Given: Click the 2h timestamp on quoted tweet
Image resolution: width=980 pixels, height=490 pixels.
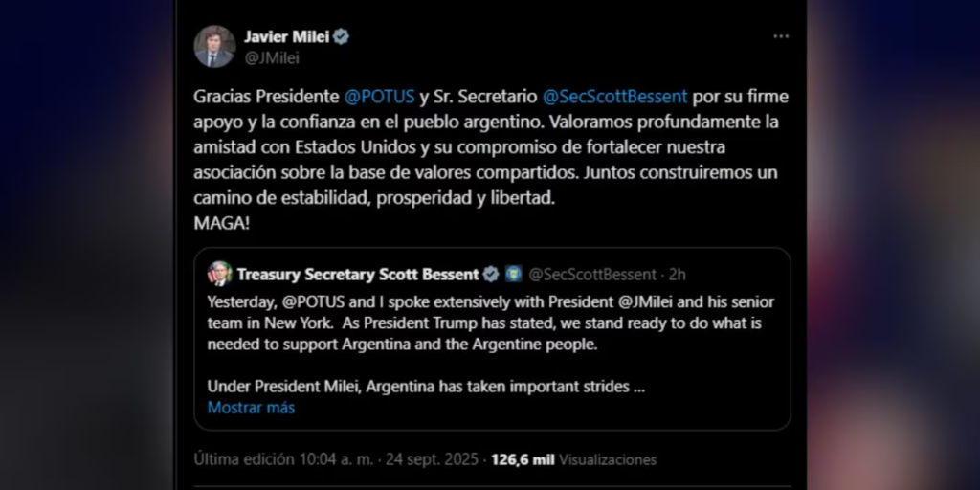Looking at the screenshot, I should [x=678, y=275].
